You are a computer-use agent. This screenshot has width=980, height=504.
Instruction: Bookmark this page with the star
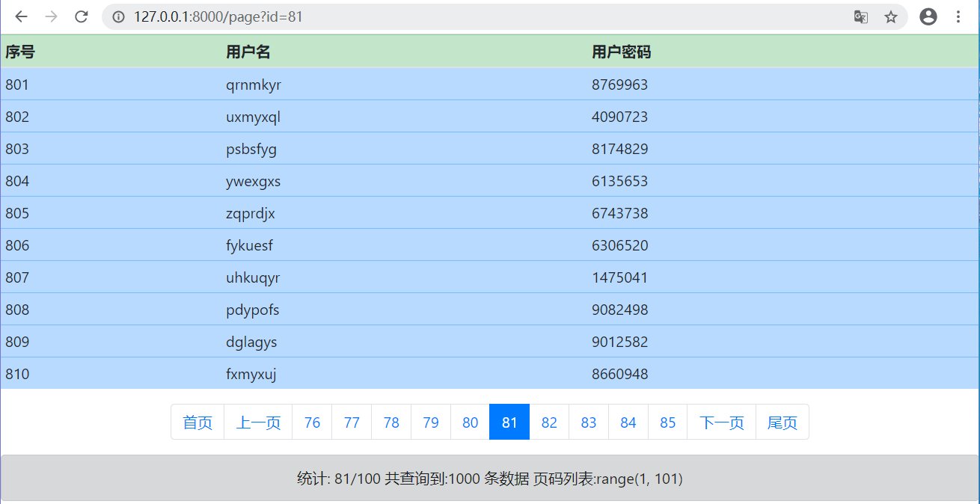(x=890, y=17)
